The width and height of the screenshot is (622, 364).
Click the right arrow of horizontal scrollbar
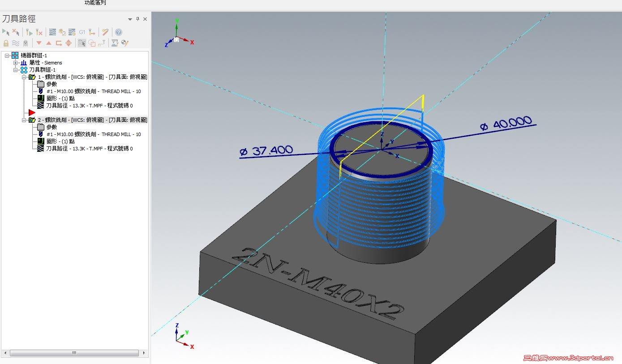(144, 353)
